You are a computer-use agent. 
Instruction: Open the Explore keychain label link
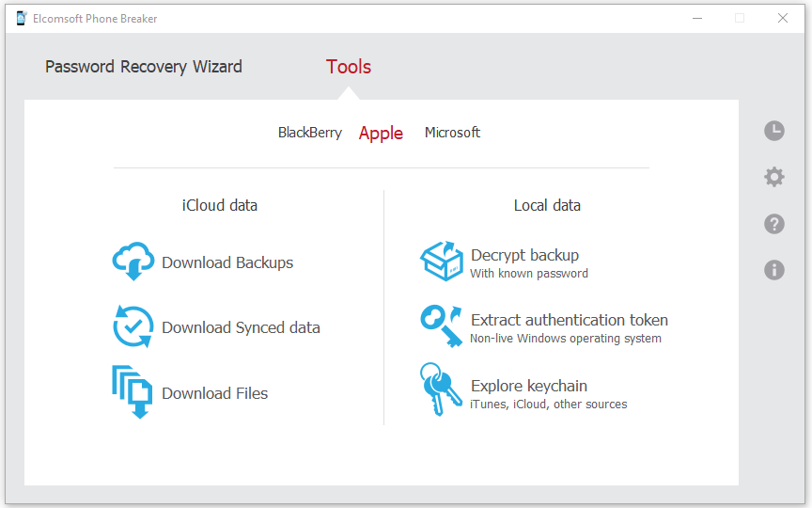pos(529,386)
